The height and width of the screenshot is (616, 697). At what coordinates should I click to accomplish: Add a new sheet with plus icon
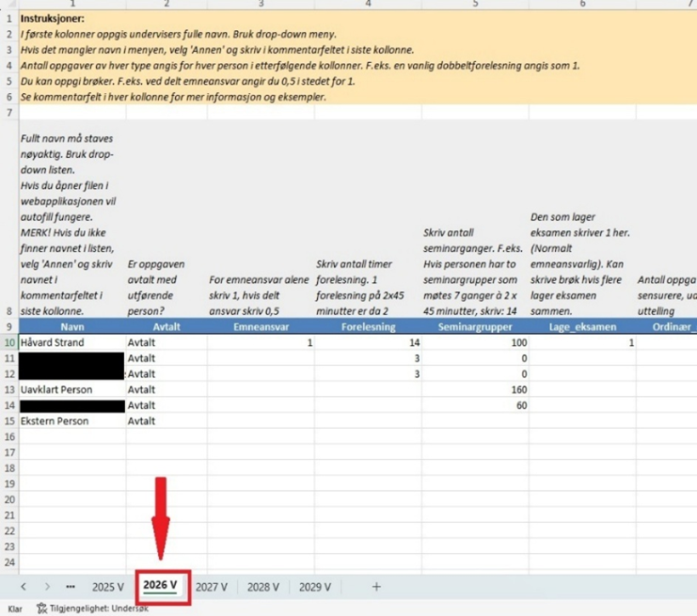click(x=376, y=587)
